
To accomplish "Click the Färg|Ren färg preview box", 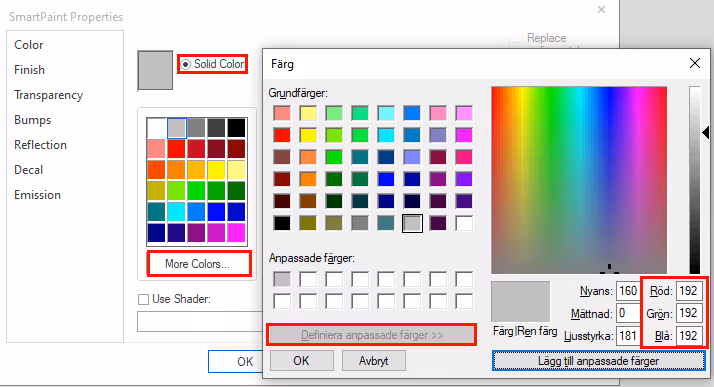I will [520, 302].
